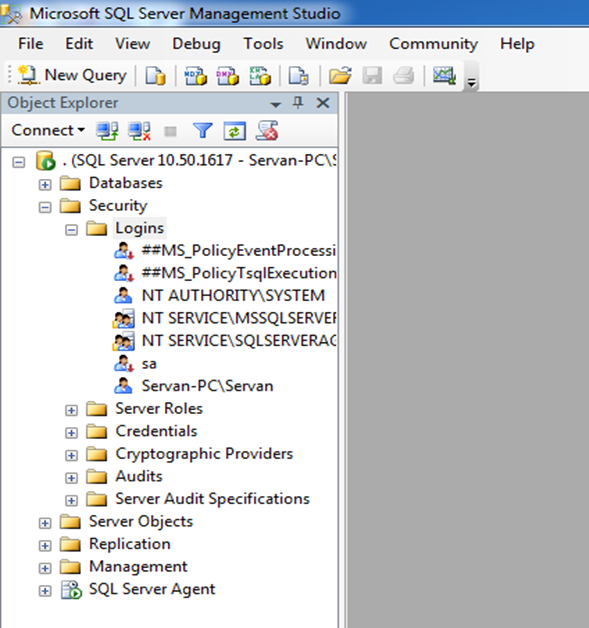Click the Analysis Services MDX Query icon
589x628 pixels.
click(195, 75)
